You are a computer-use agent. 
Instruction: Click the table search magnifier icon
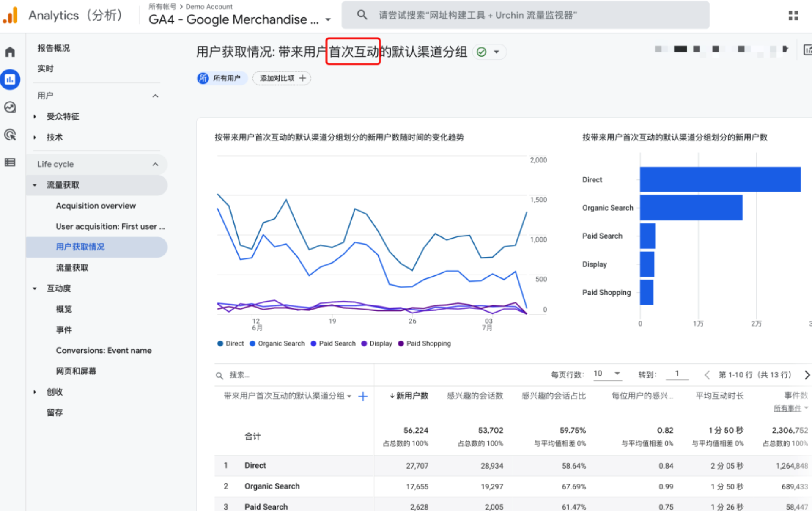[x=219, y=376]
